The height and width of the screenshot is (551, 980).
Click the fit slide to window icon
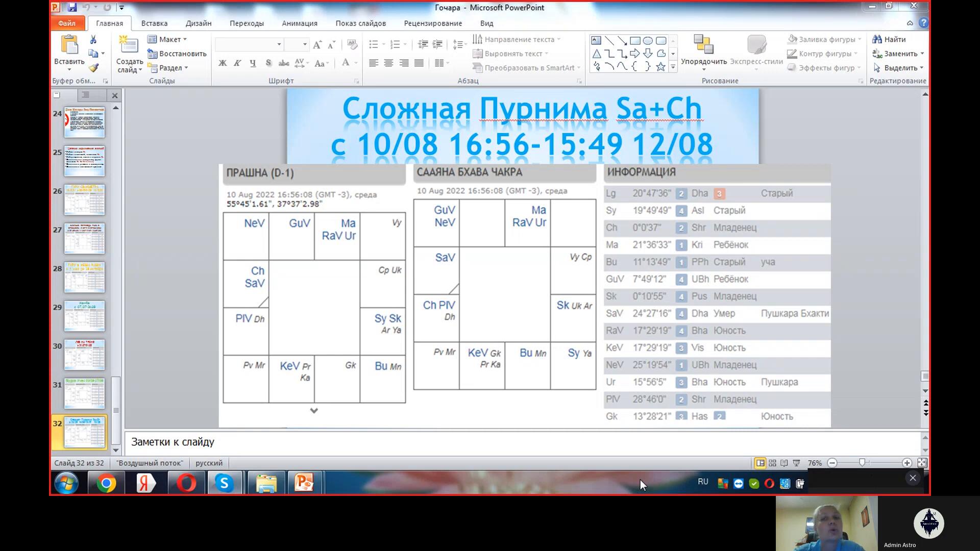[x=921, y=463]
